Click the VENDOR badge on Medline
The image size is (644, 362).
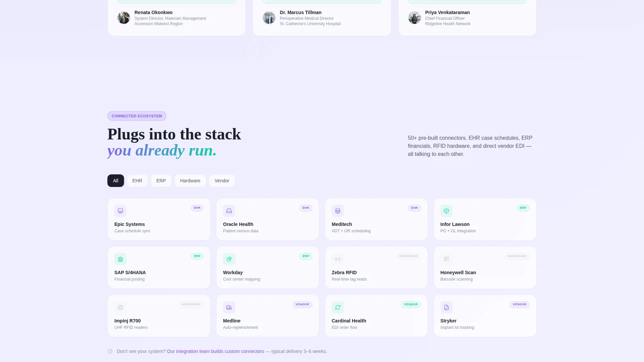302,304
